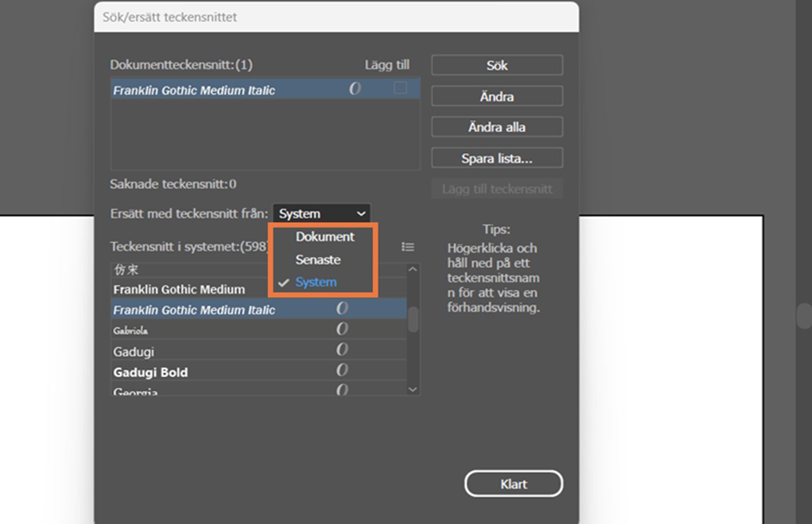Click the Sök button
Viewport: 812px width, 524px height.
click(x=497, y=65)
